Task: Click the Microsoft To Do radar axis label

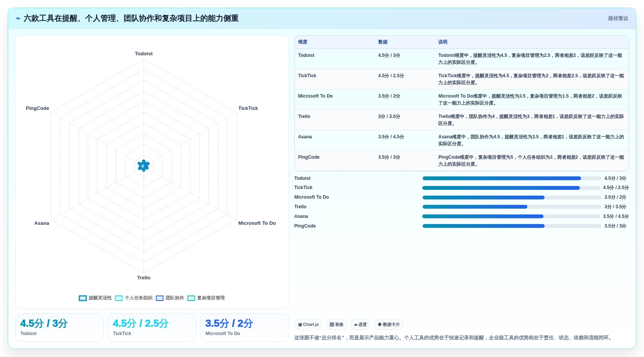Action: point(257,223)
